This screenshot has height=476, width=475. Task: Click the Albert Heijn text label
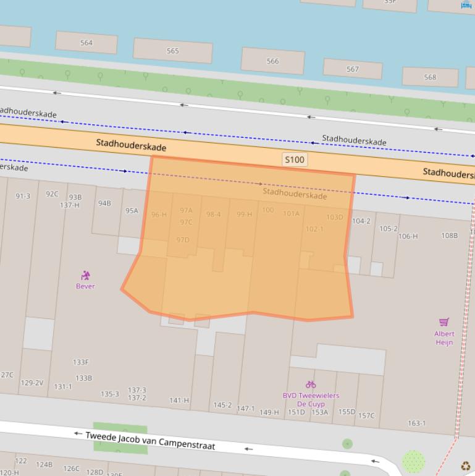[x=444, y=338]
